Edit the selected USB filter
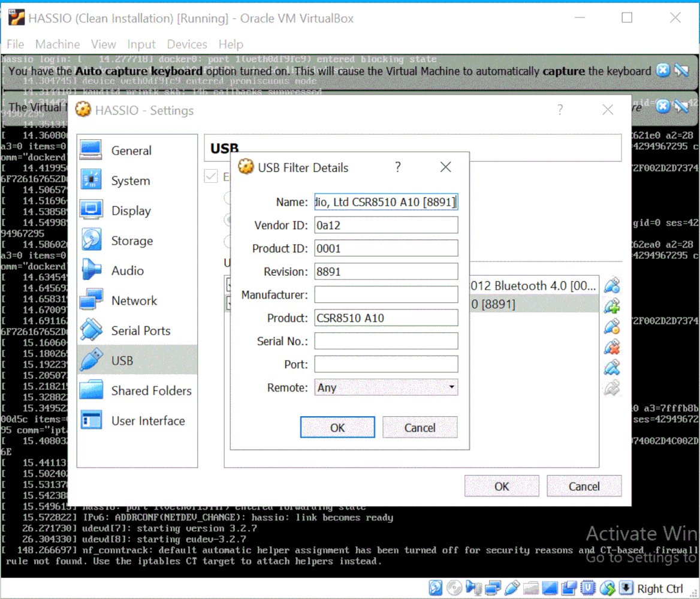This screenshot has width=700, height=599. click(x=612, y=327)
